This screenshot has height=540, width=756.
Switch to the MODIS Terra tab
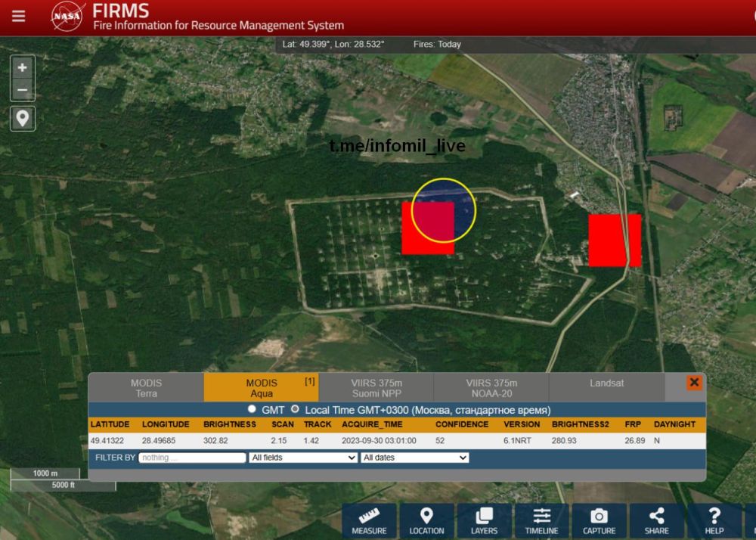(146, 388)
